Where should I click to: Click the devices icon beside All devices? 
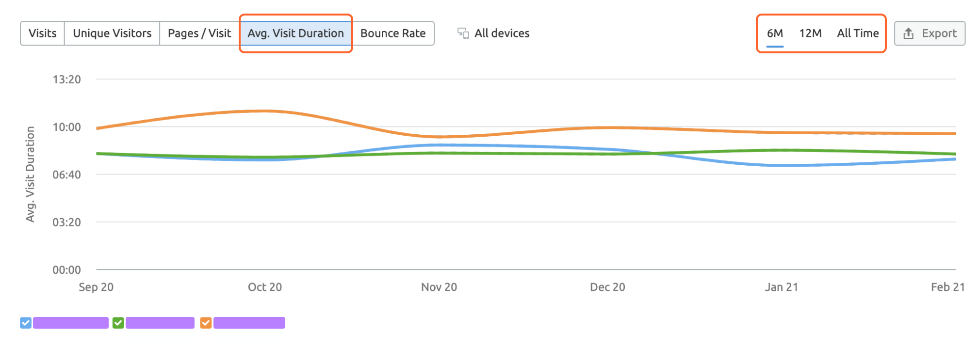(463, 33)
